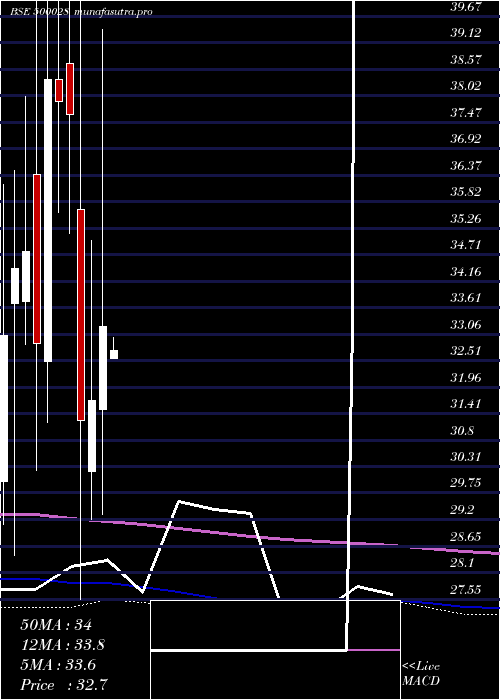The height and width of the screenshot is (700, 500).
Task: Click the 28.1 price label
Action: click(x=462, y=563)
